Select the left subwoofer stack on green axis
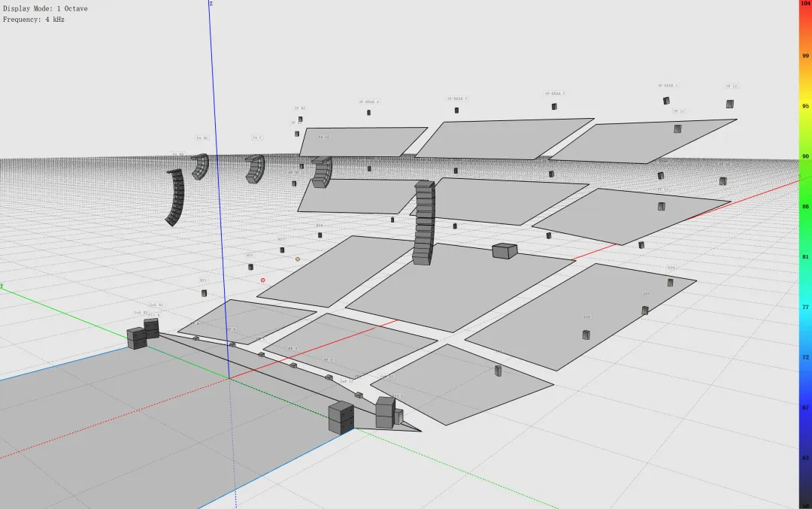This screenshot has height=509, width=812. (x=341, y=417)
